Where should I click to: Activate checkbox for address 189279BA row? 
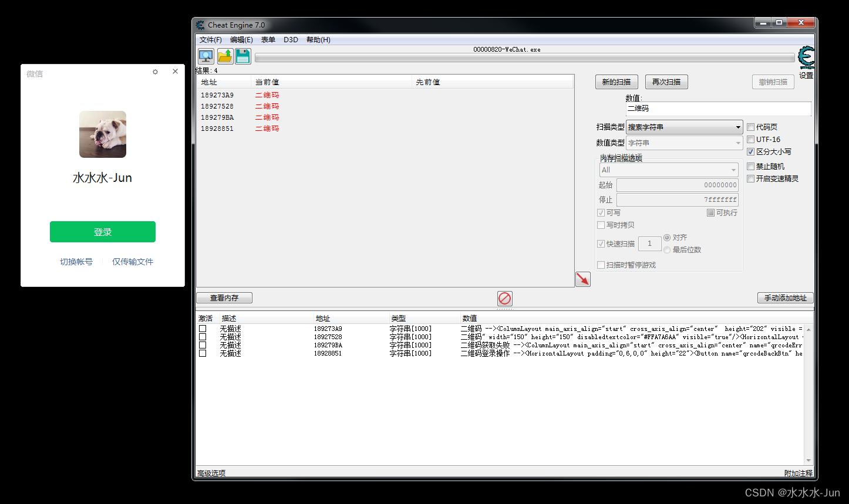tap(203, 345)
